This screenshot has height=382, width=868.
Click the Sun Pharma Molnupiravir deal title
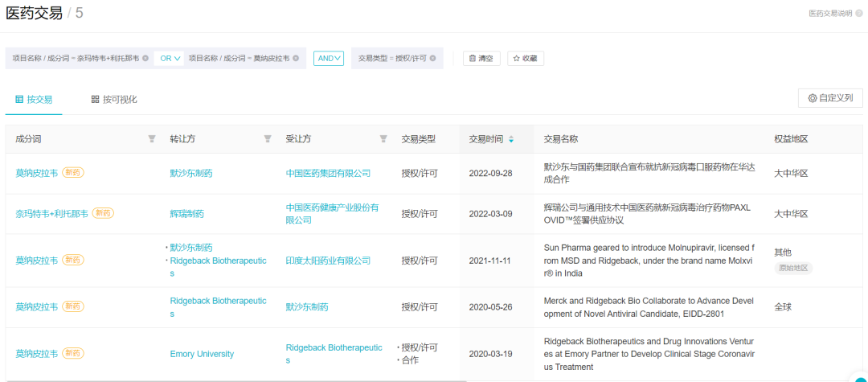click(x=650, y=261)
